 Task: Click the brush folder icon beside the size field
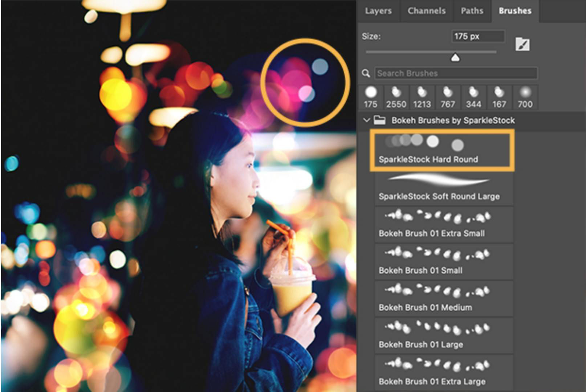(522, 44)
